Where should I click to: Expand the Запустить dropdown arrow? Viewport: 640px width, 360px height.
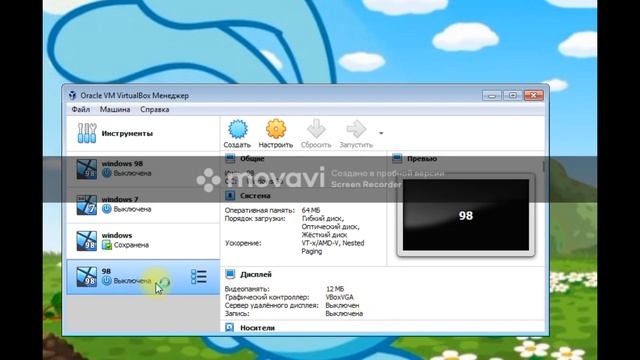point(381,133)
